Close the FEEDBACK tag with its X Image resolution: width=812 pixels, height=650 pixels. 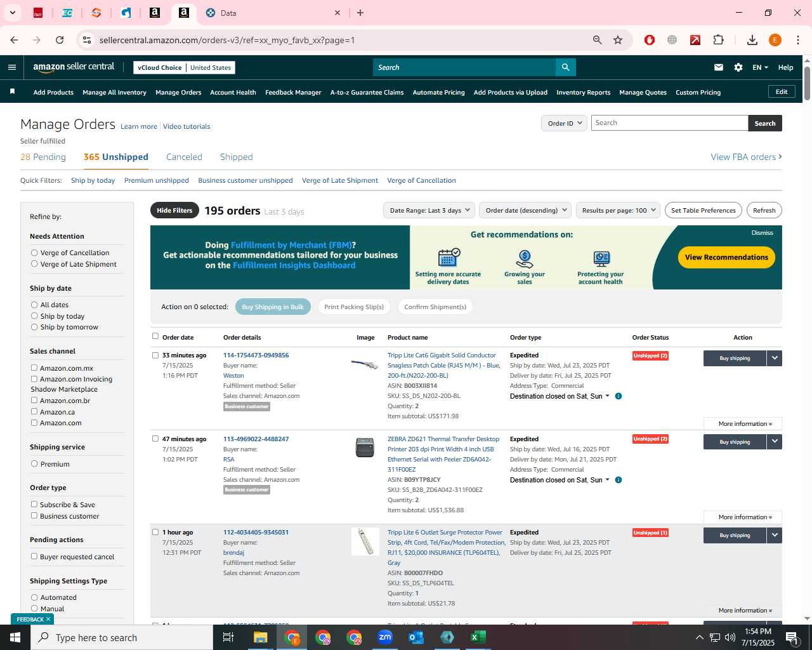[48, 619]
